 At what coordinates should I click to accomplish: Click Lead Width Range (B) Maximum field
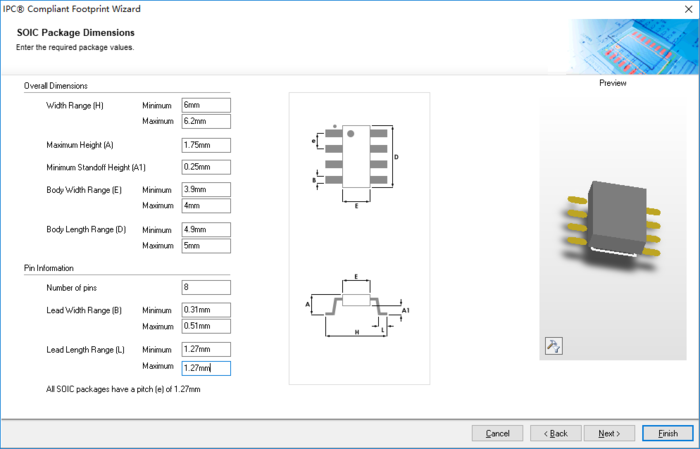pos(205,326)
